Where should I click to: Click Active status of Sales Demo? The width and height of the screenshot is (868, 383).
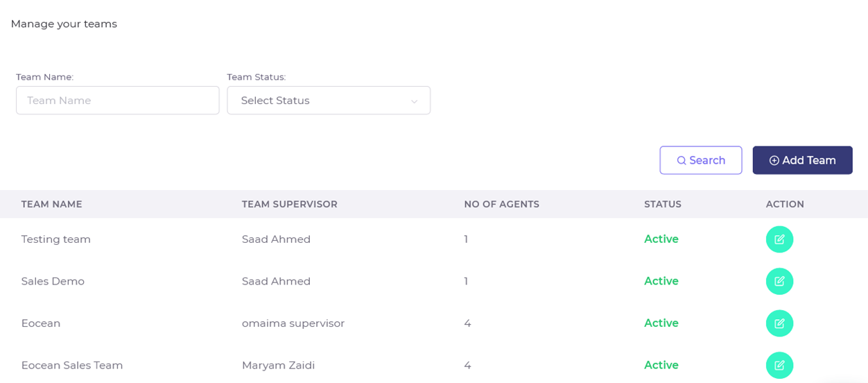pyautogui.click(x=661, y=281)
